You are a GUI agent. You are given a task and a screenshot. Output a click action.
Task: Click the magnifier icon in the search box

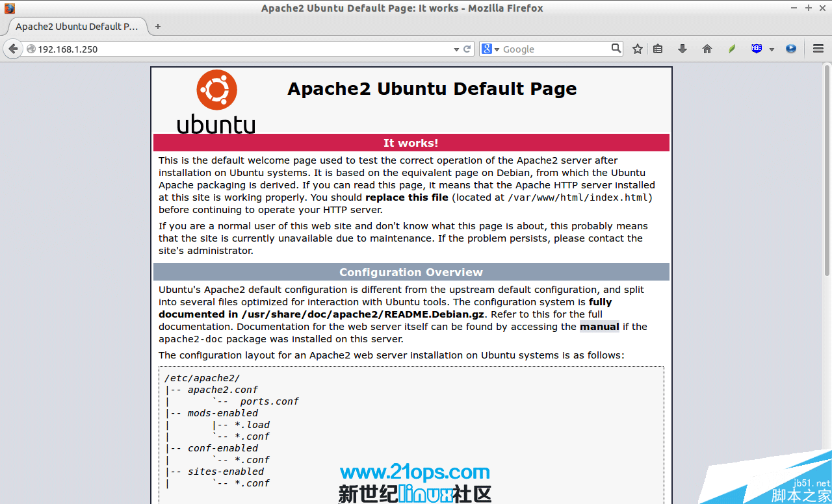point(616,49)
